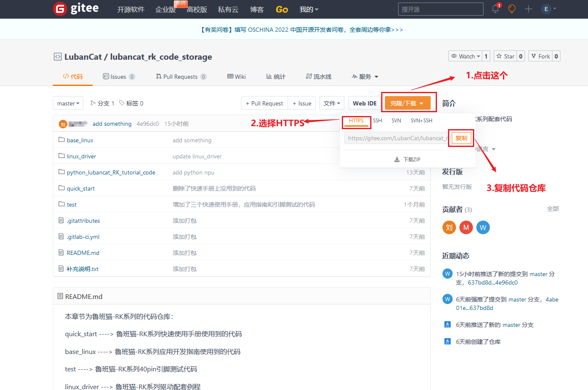The width and height of the screenshot is (588, 390).
Task: Click the M contributor avatar
Action: tap(466, 227)
